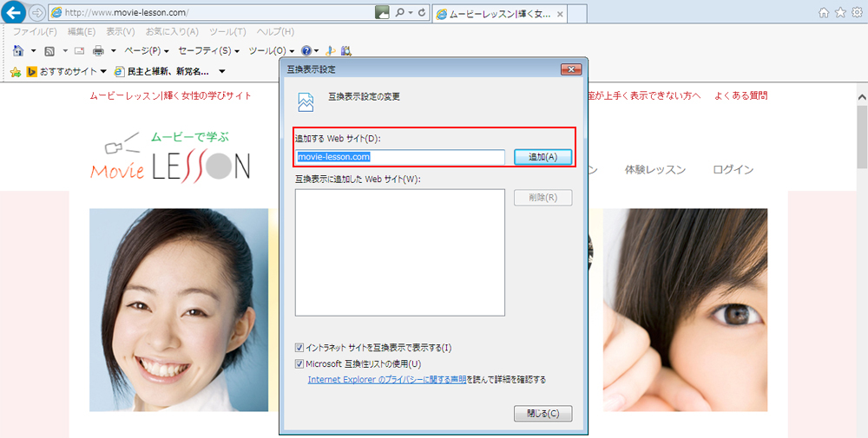The image size is (868, 438).
Task: Expand the address bar search dropdown arrow
Action: click(x=411, y=12)
